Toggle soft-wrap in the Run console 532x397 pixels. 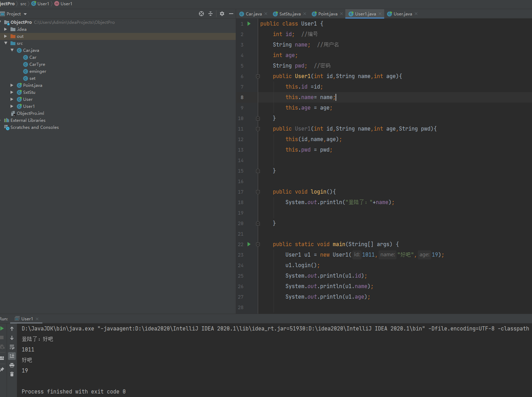point(12,347)
